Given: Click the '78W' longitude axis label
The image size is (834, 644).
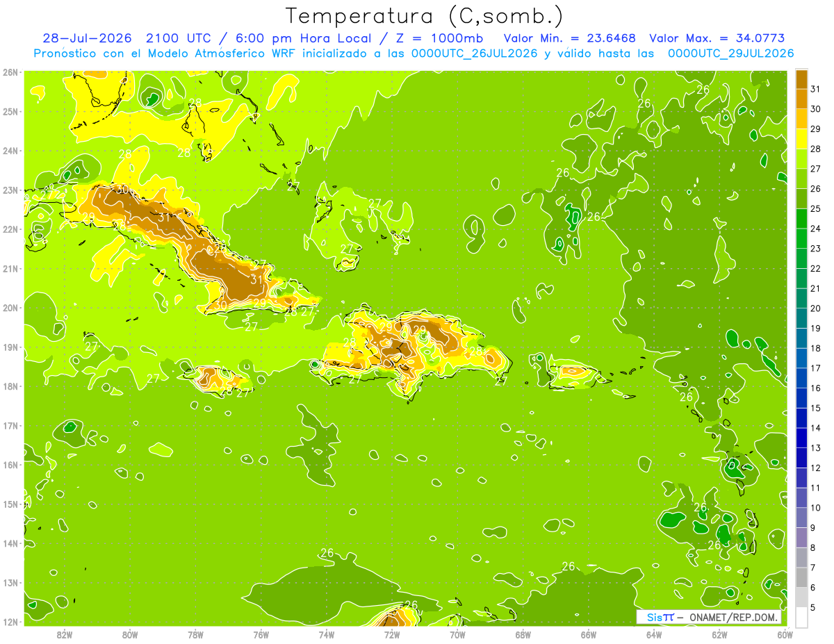Looking at the screenshot, I should [x=195, y=634].
